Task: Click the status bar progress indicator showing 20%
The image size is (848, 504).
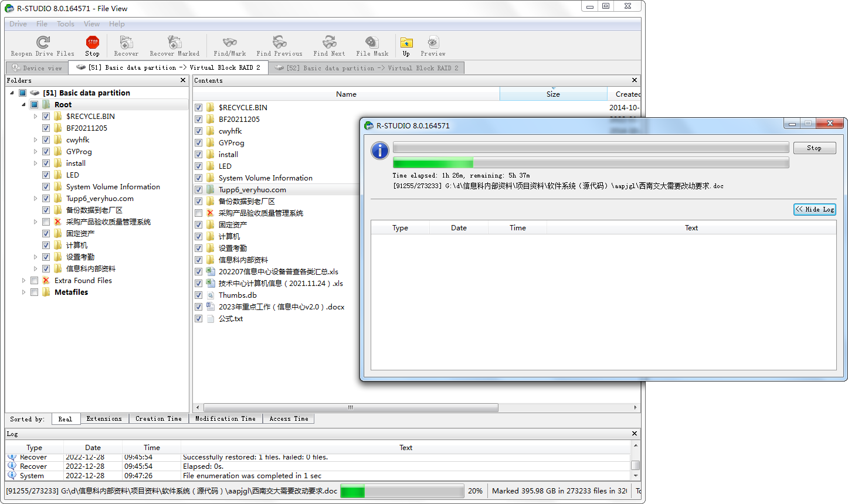Action: coord(402,491)
